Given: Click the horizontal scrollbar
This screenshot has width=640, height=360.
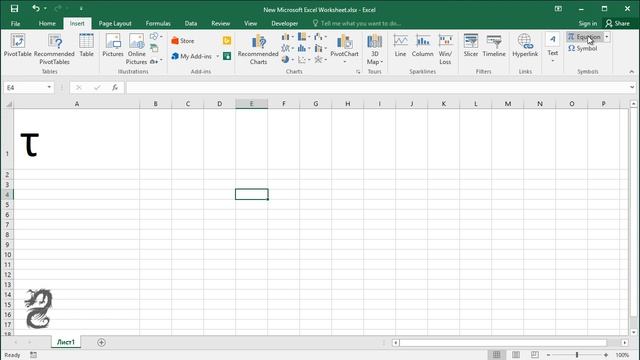Looking at the screenshot, I should [x=502, y=342].
